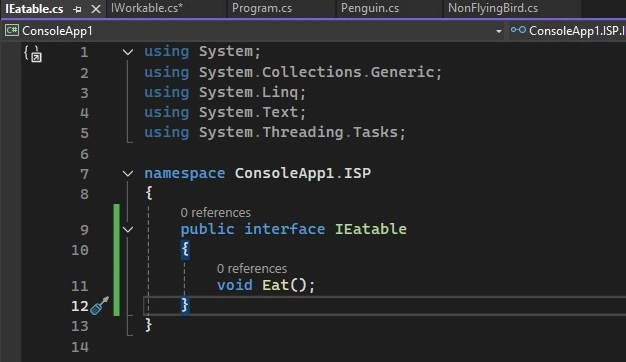The image size is (626, 362).
Task: Click the Eat method name
Action: click(276, 285)
